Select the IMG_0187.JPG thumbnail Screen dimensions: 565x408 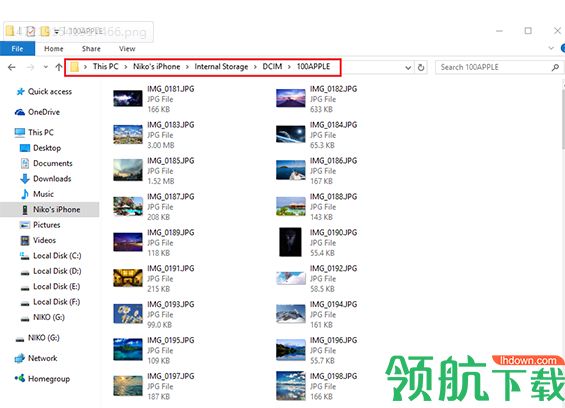128,206
